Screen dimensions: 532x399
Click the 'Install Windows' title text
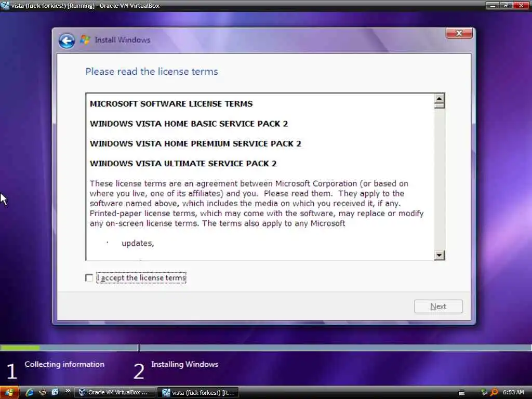point(123,40)
